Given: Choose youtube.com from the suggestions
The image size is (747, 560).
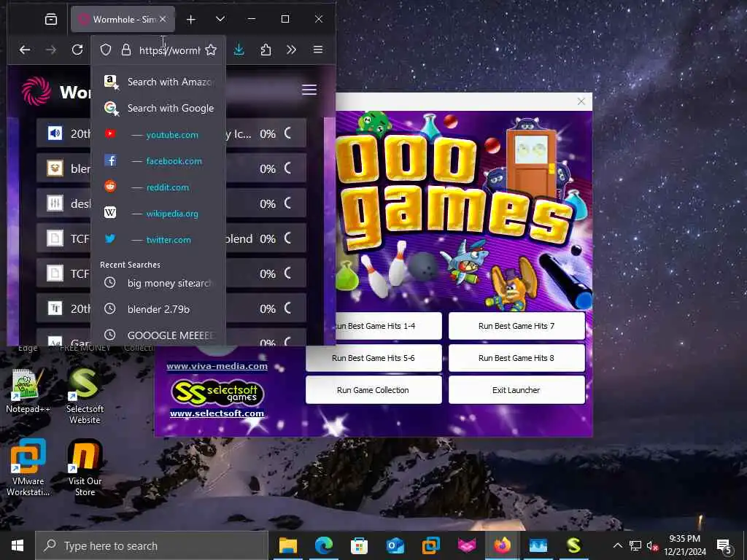Looking at the screenshot, I should coord(158,134).
